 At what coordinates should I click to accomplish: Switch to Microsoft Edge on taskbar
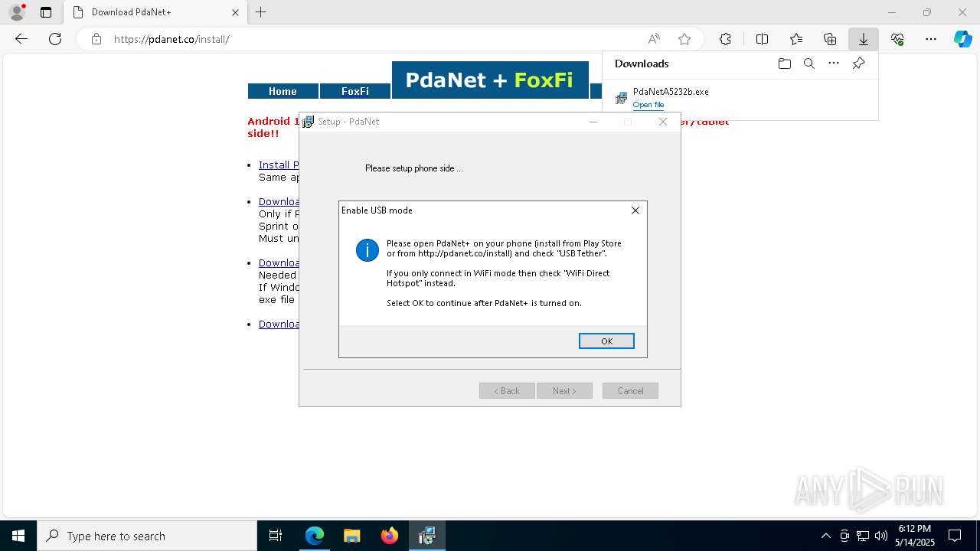pyautogui.click(x=315, y=536)
